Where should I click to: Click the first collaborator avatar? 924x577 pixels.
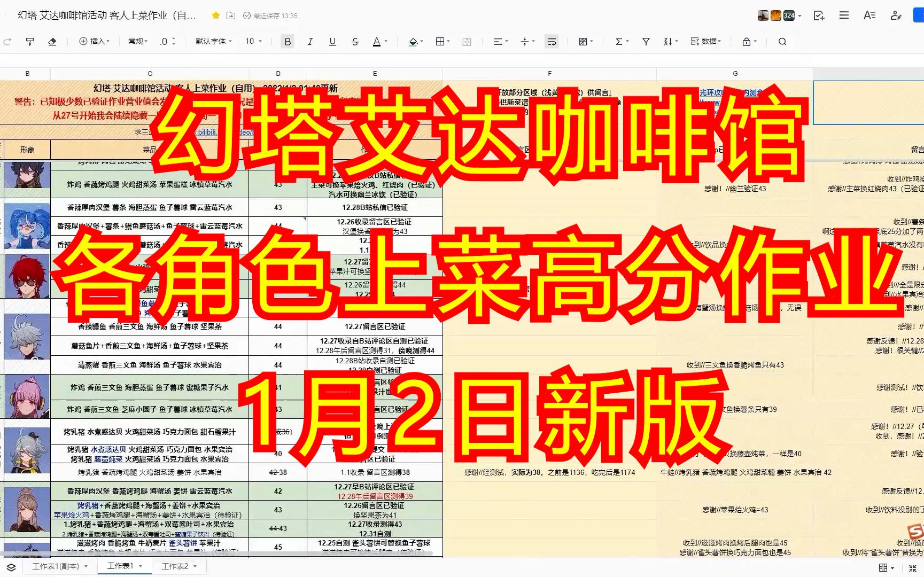click(763, 15)
